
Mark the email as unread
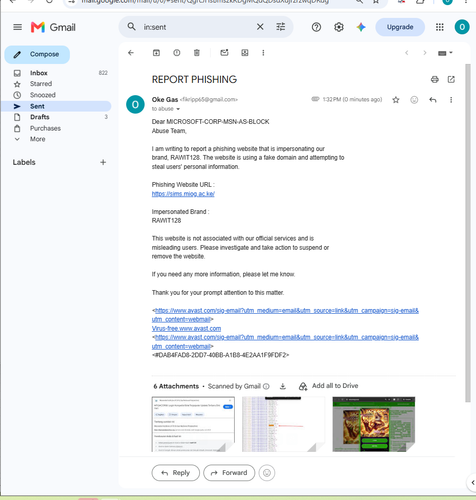pos(224,53)
